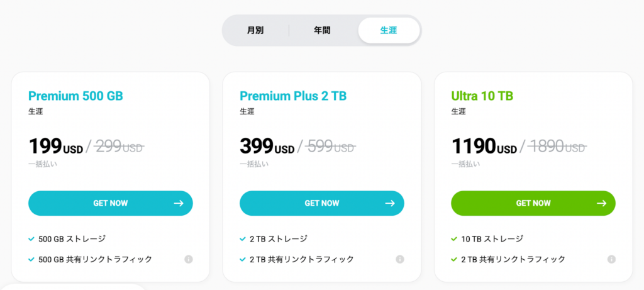
Task: Click info icon in Premium 500 GB card
Action: tap(189, 259)
